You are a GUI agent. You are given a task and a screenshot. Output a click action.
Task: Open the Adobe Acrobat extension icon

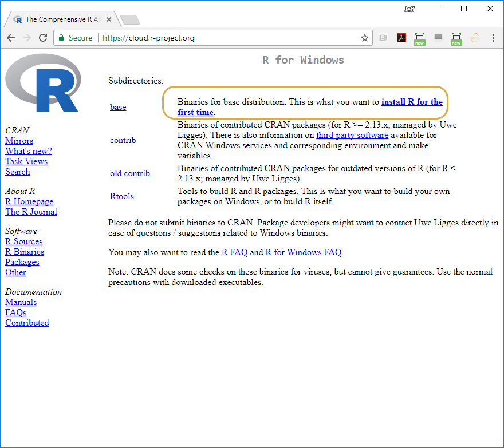(401, 38)
